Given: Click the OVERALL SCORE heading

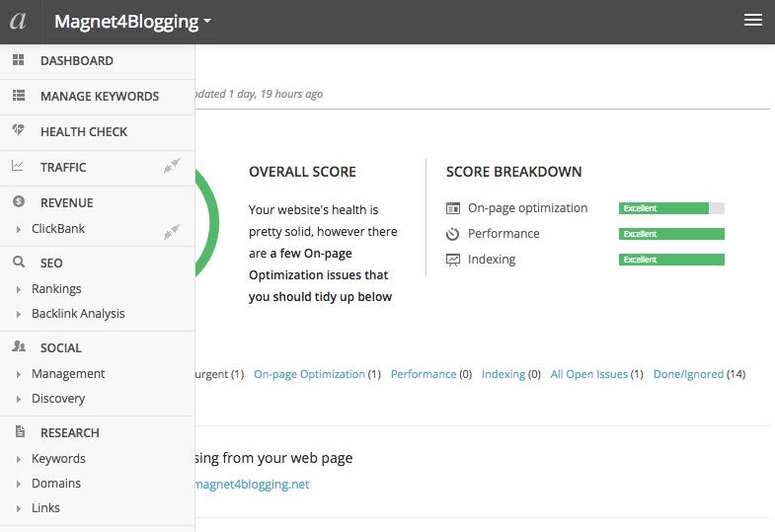Looking at the screenshot, I should [302, 172].
